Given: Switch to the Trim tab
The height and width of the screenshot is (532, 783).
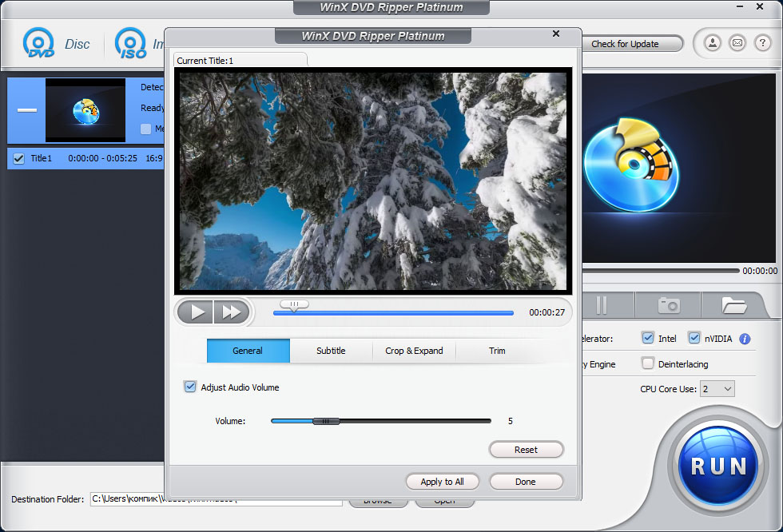Looking at the screenshot, I should (x=497, y=351).
